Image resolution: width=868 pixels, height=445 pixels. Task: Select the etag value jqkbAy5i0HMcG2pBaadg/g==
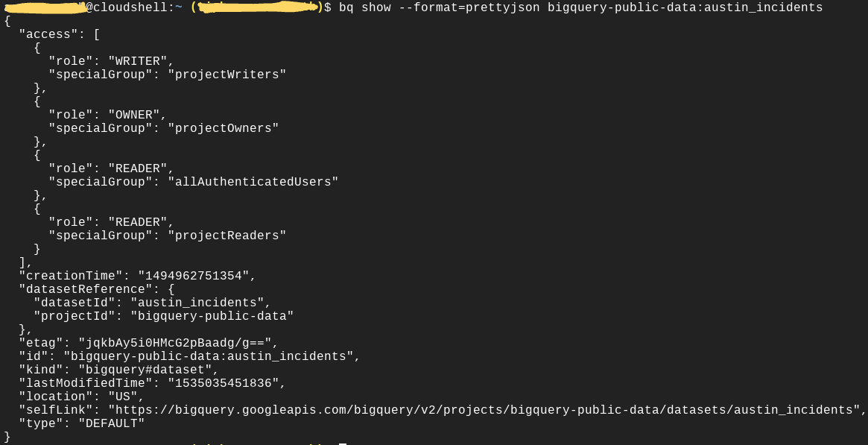pos(175,343)
